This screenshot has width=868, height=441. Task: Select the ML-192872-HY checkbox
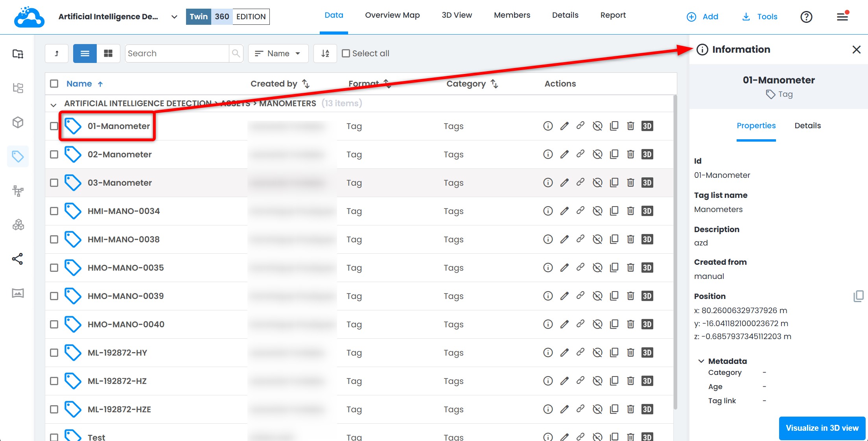coord(54,352)
